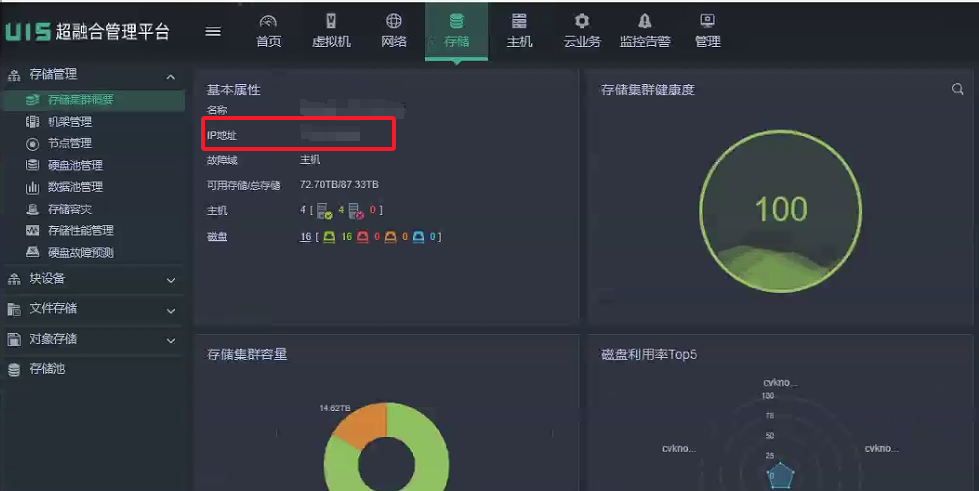This screenshot has width=979, height=491.
Task: Open the 管理 management tab
Action: [x=707, y=31]
